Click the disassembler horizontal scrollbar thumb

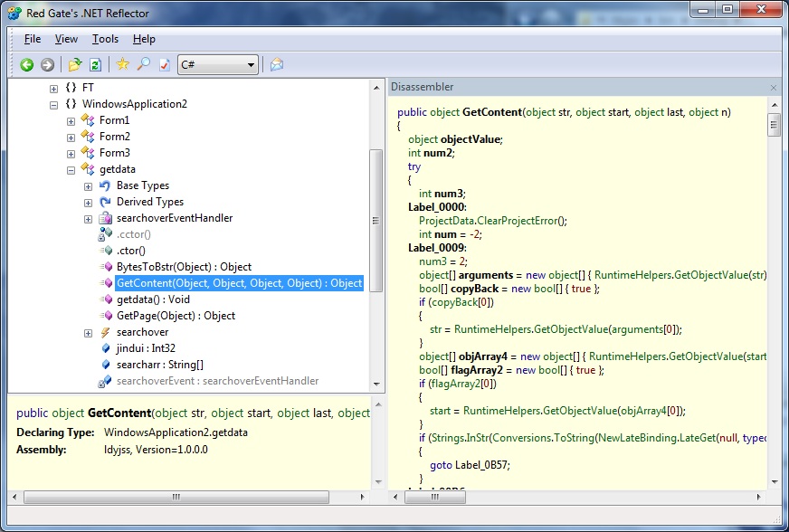[x=434, y=498]
